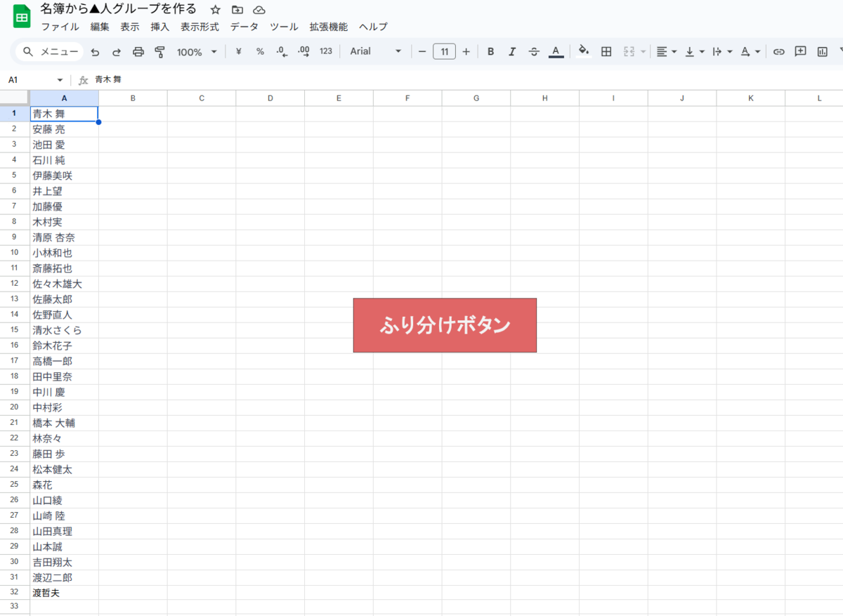Toggle strikethrough formatting
This screenshot has height=616, width=843.
(x=534, y=51)
